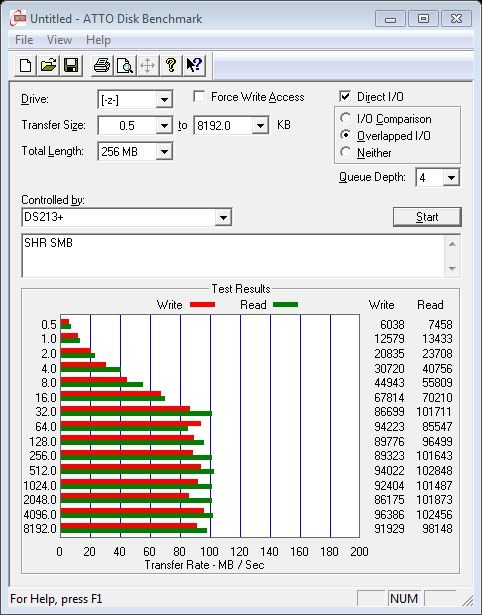
Task: Select the I/O Comparison radio button
Action: [x=346, y=118]
